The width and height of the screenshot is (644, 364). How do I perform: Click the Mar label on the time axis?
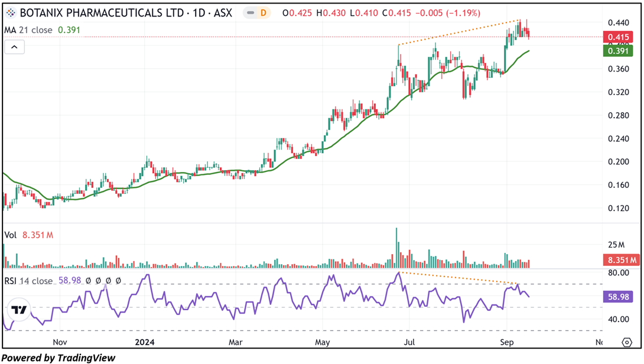point(235,342)
